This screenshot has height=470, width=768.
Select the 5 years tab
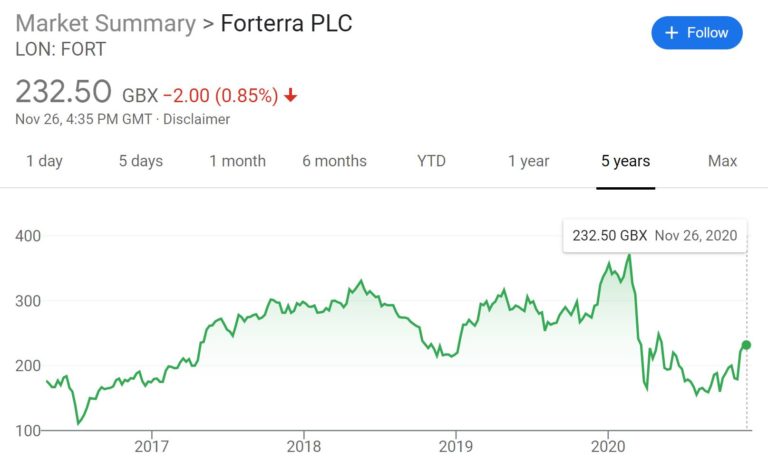[625, 161]
